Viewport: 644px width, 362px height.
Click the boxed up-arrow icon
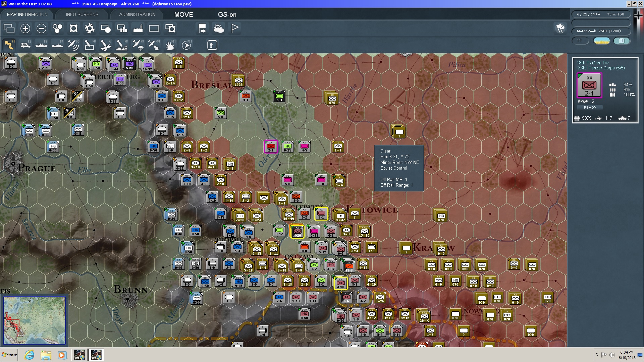coord(212,45)
